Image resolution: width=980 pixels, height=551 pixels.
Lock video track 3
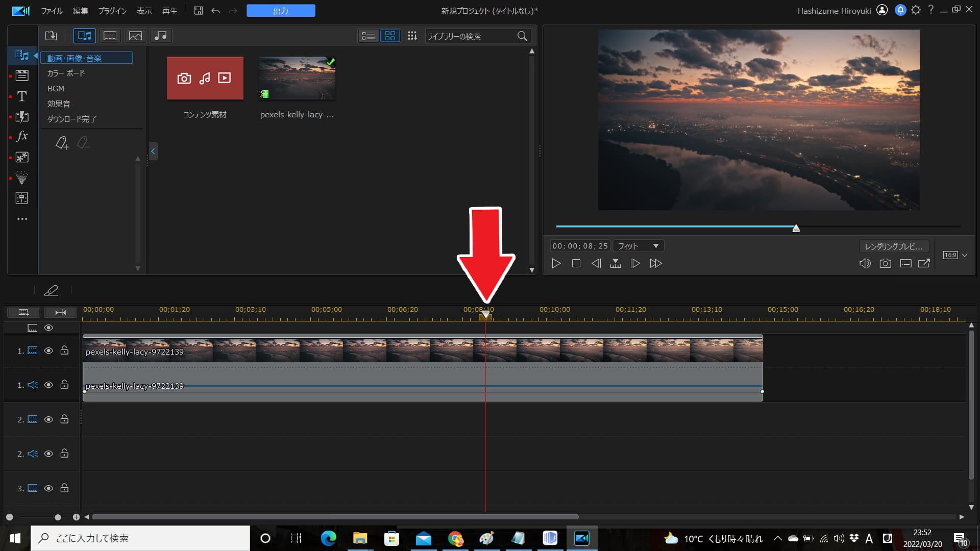coord(64,488)
